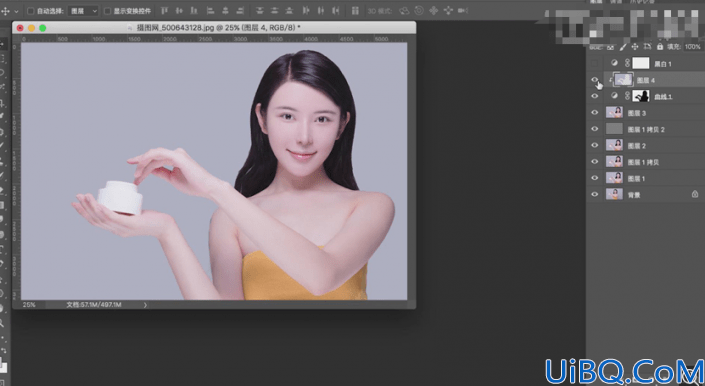Click the distribute spacing icon
705x386 pixels.
pos(355,10)
